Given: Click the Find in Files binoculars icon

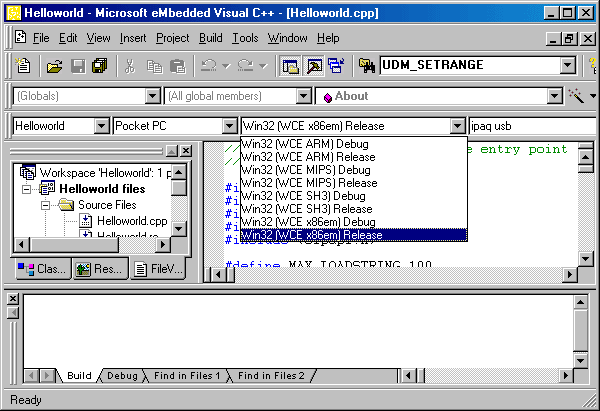Looking at the screenshot, I should 366,66.
